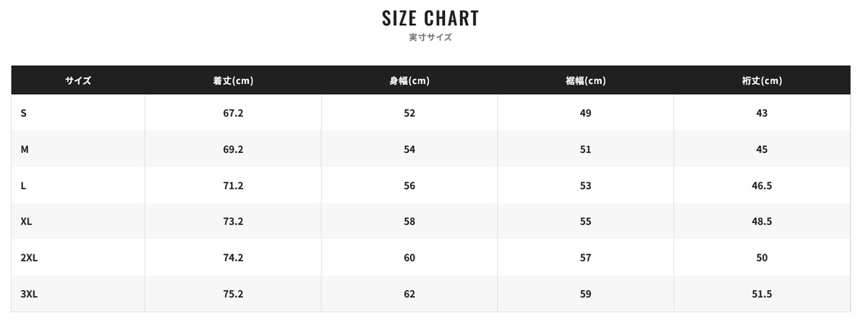
Task: Click the SIZE CHART heading
Action: [430, 17]
